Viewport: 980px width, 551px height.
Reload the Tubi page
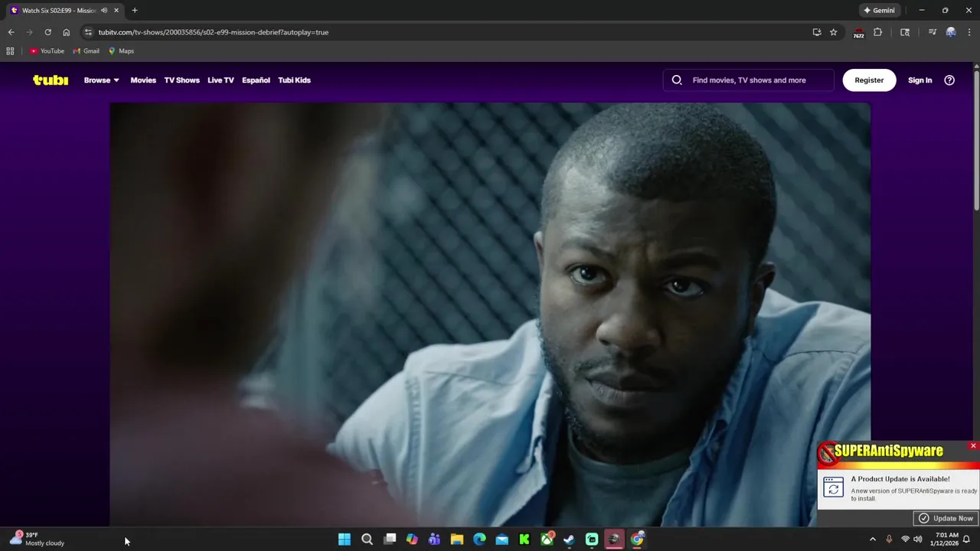(x=47, y=32)
